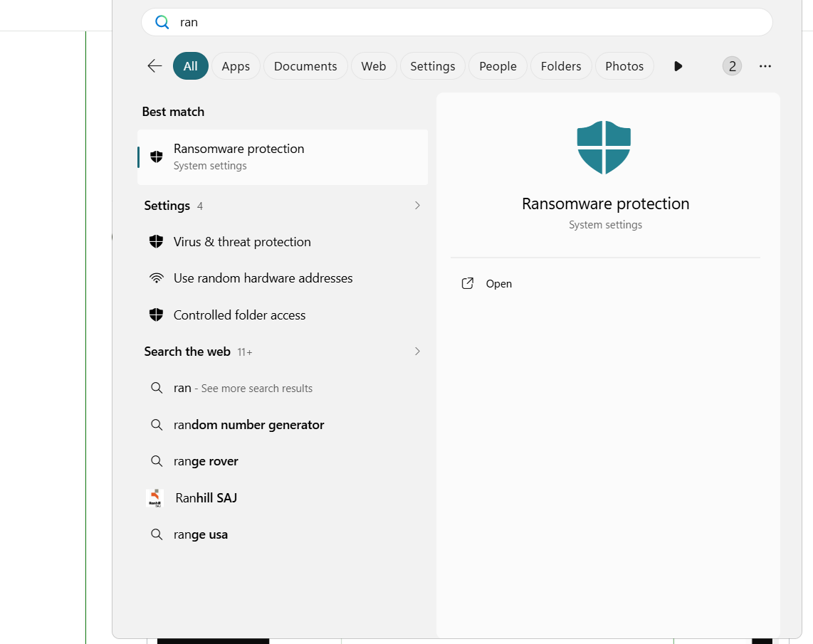The width and height of the screenshot is (813, 644).
Task: Open Virus & threat protection setting
Action: click(283, 242)
